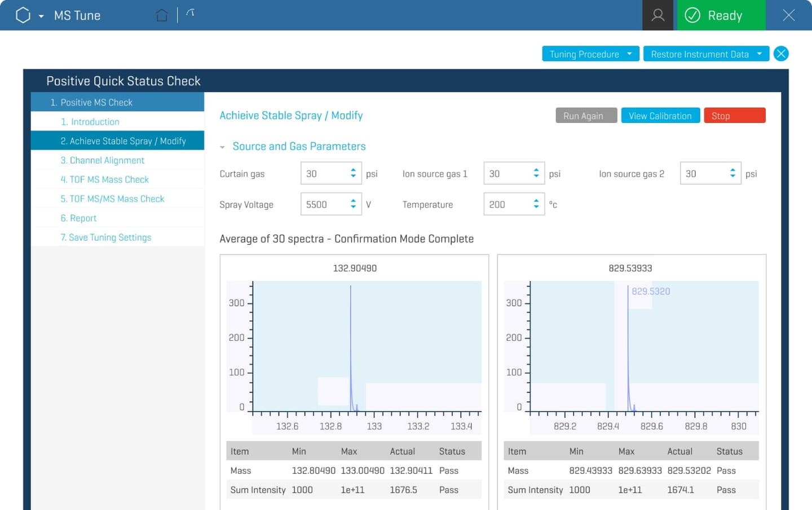Click the Ion source gas 1 input field
The height and width of the screenshot is (510, 812).
509,173
